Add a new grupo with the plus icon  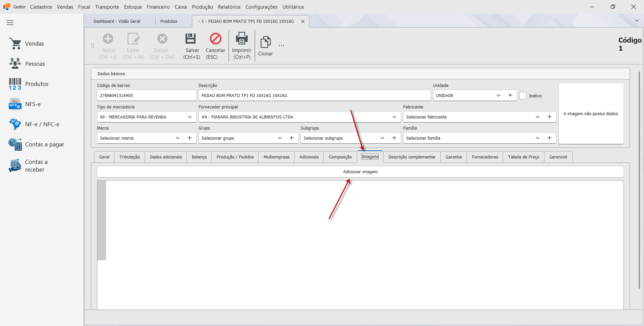[x=291, y=138]
